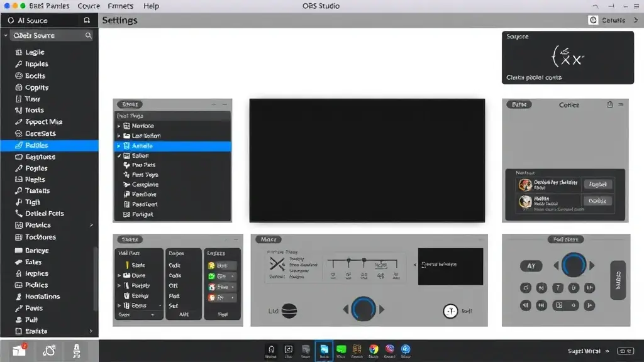Select the Legile sidebar icon
Screen dimensions: 644x362
coord(18,52)
